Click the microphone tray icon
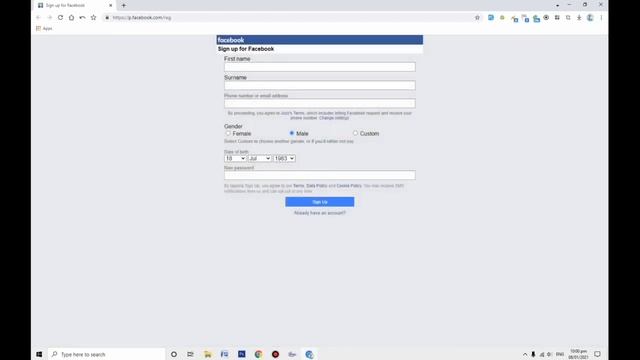 pos(533,354)
